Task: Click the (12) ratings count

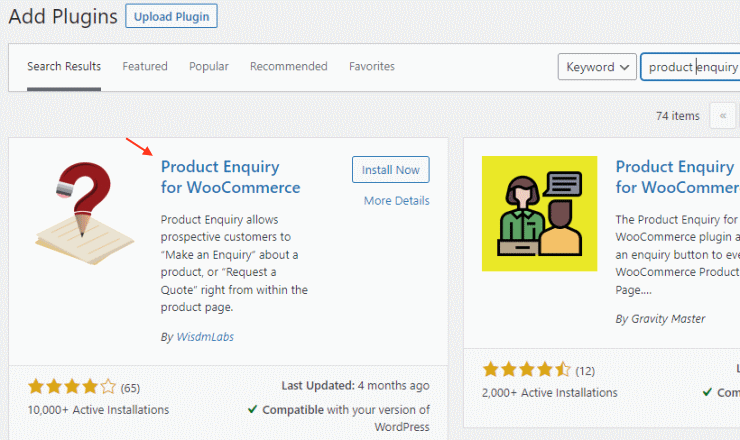Action: coord(585,371)
